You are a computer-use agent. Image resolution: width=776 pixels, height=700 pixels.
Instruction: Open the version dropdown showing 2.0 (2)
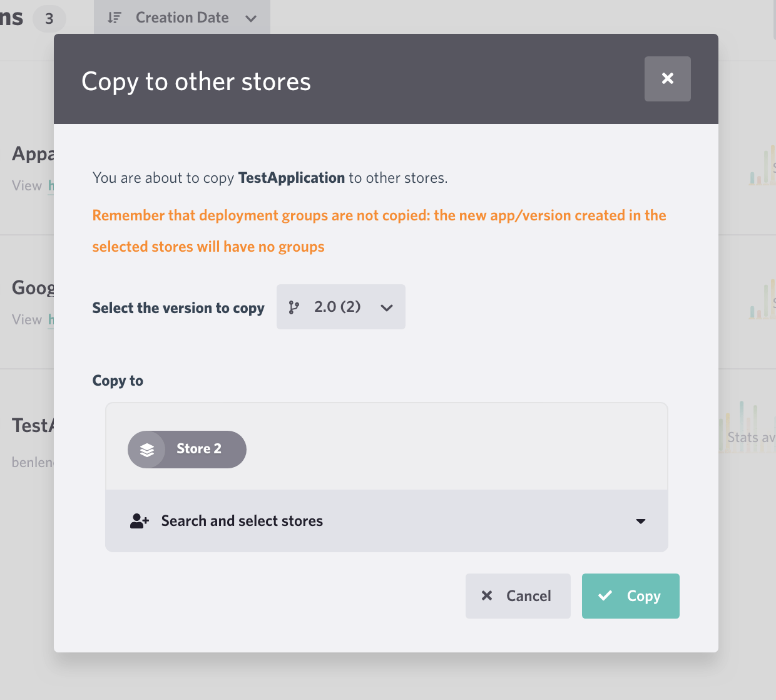point(387,307)
